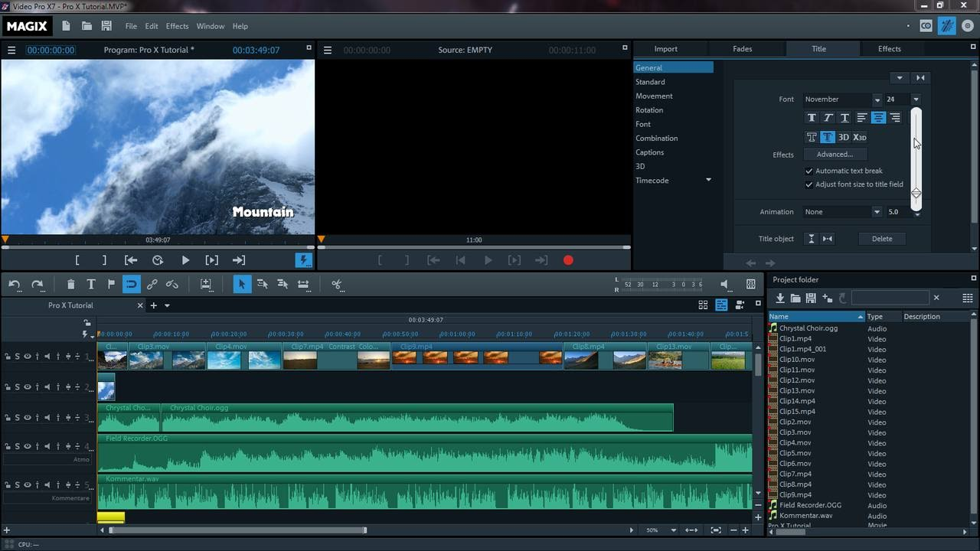Click horizontal center icon next to Title object

pos(828,239)
